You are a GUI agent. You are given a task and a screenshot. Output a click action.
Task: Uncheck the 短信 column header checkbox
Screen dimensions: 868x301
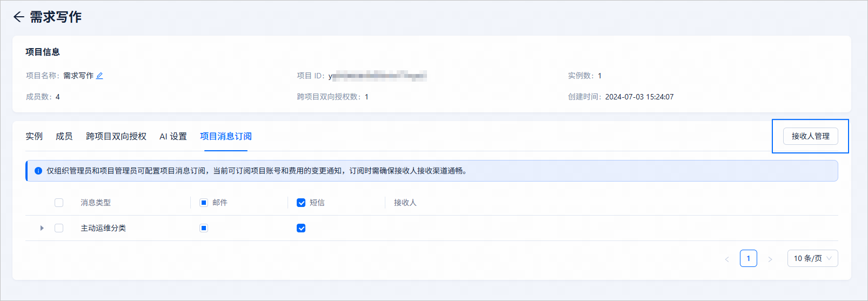pyautogui.click(x=301, y=203)
